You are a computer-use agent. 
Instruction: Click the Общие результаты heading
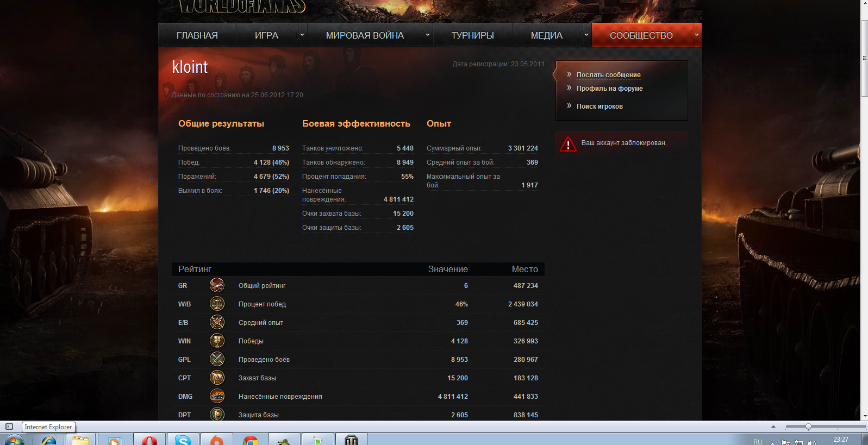pyautogui.click(x=221, y=124)
